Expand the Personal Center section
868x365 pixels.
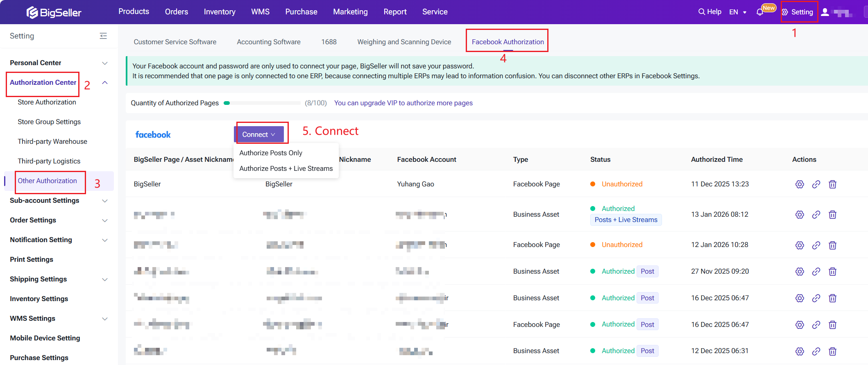(x=105, y=63)
